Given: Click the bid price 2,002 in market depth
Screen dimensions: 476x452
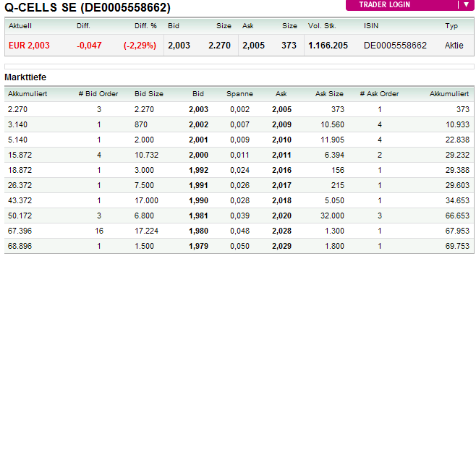Looking at the screenshot, I should [198, 124].
